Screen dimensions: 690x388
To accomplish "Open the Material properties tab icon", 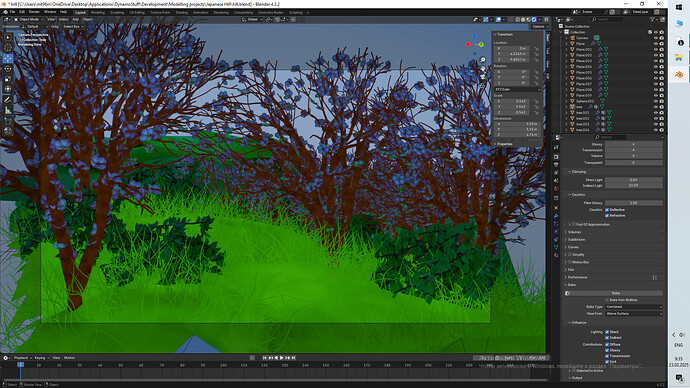I will (556, 255).
